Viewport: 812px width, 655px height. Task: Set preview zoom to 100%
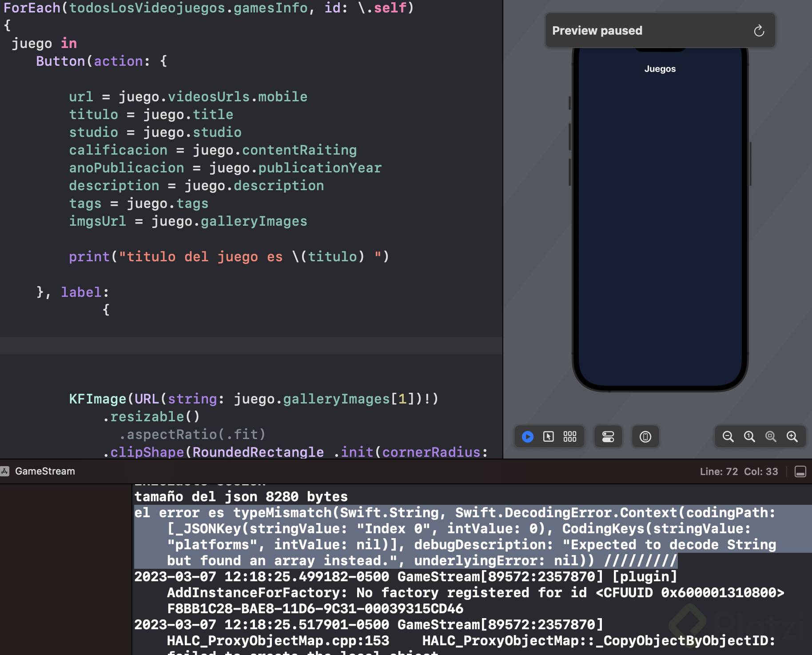tap(749, 437)
